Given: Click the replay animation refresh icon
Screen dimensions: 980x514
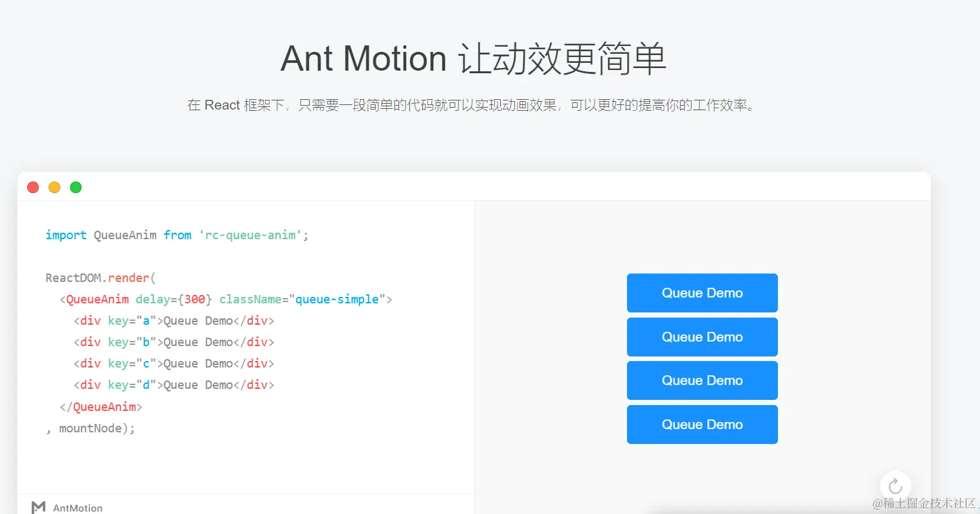Looking at the screenshot, I should (895, 486).
